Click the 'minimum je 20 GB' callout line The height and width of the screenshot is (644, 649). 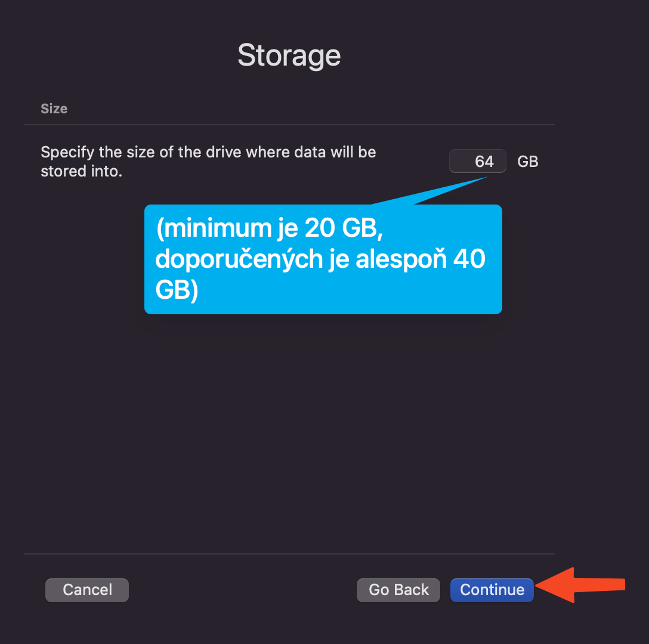pos(270,228)
